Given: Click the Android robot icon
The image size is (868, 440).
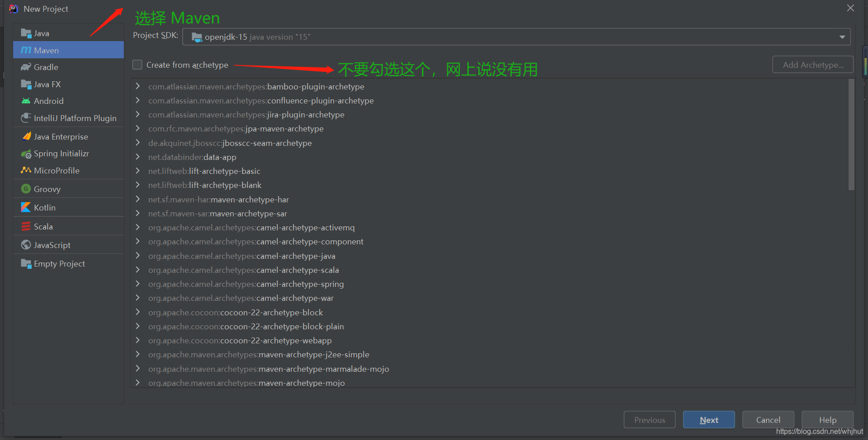Looking at the screenshot, I should pyautogui.click(x=26, y=101).
